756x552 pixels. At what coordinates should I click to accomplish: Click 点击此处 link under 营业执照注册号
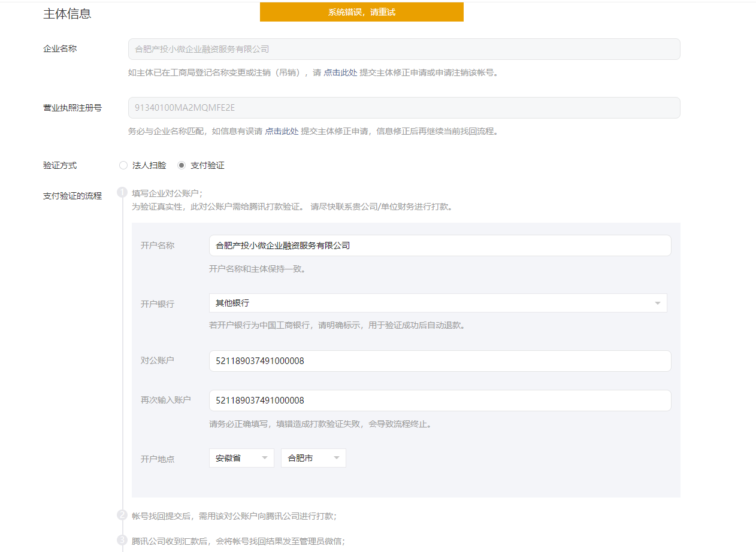coord(282,131)
